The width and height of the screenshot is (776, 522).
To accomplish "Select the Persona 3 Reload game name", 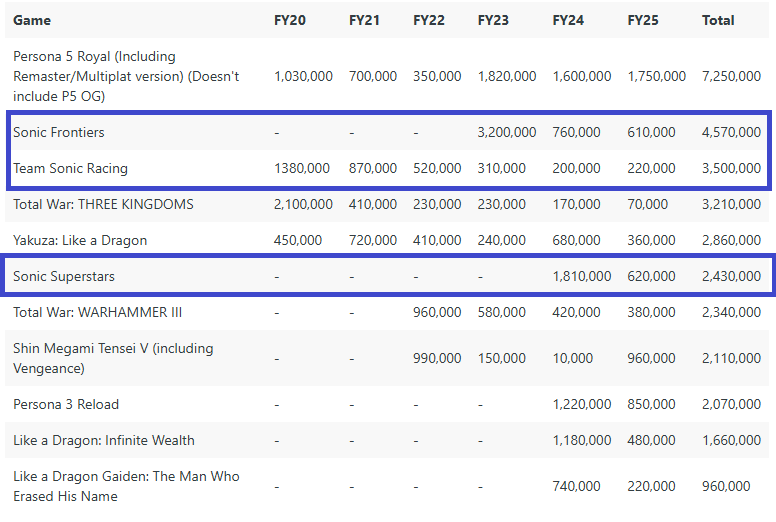I will [x=66, y=404].
